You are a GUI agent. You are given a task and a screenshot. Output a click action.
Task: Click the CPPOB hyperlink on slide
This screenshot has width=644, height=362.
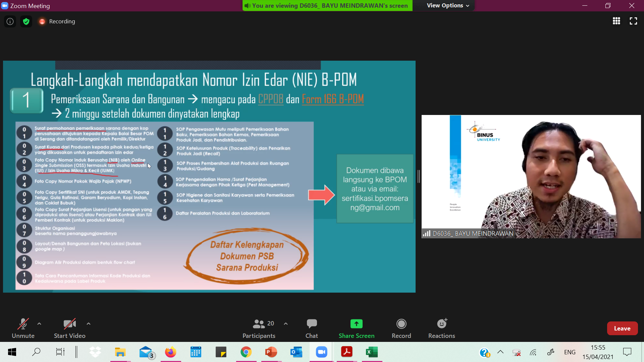coord(271,99)
